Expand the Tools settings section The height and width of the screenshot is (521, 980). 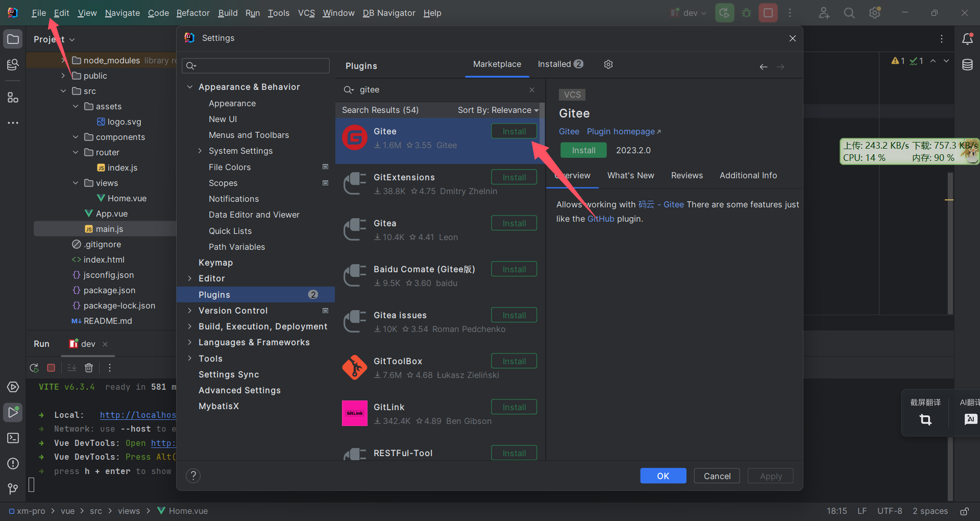(x=190, y=359)
